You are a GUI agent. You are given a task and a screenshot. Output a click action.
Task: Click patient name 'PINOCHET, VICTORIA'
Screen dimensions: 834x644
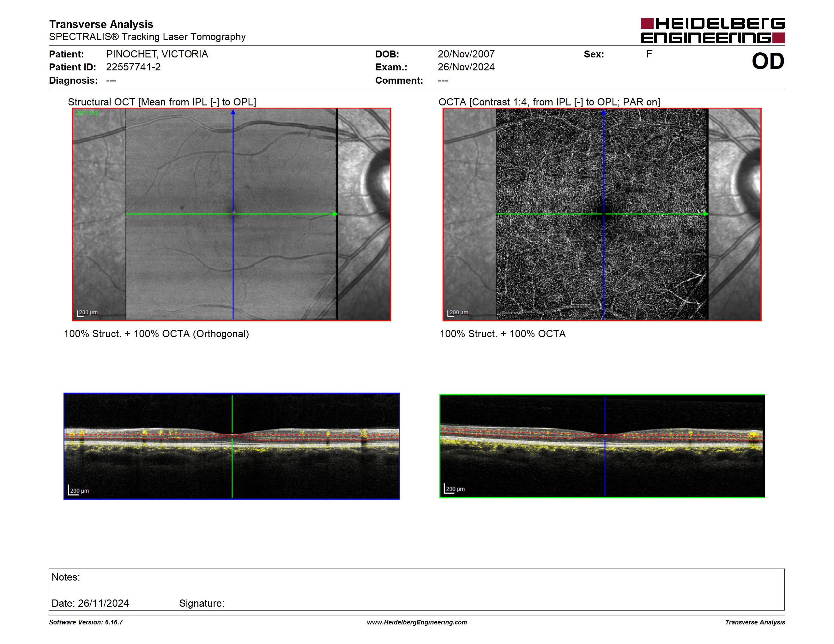[157, 54]
